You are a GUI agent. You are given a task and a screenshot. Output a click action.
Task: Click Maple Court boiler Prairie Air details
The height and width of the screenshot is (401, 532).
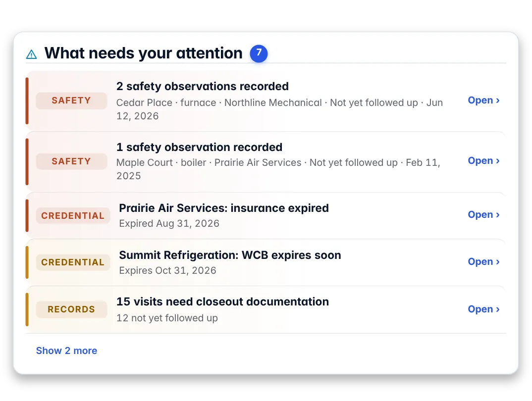(x=278, y=169)
